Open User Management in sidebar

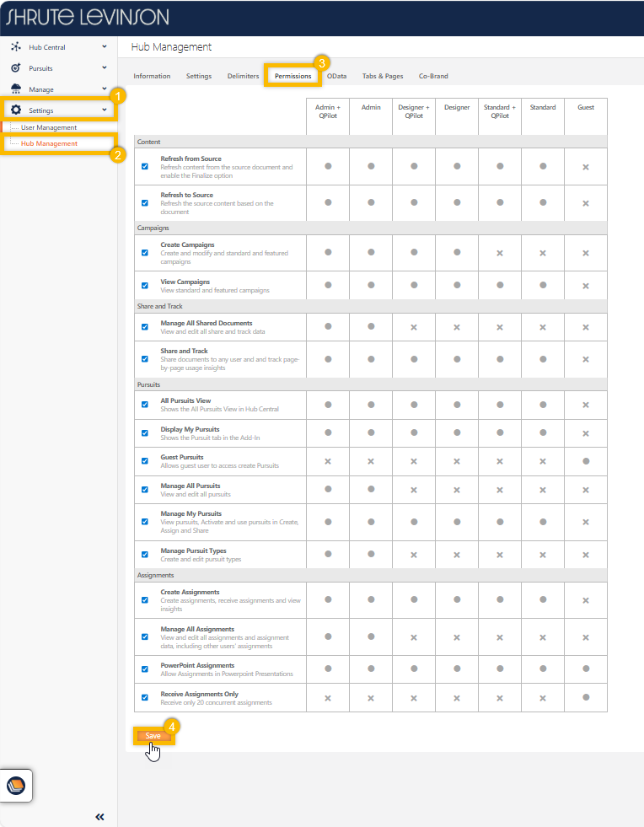click(49, 128)
